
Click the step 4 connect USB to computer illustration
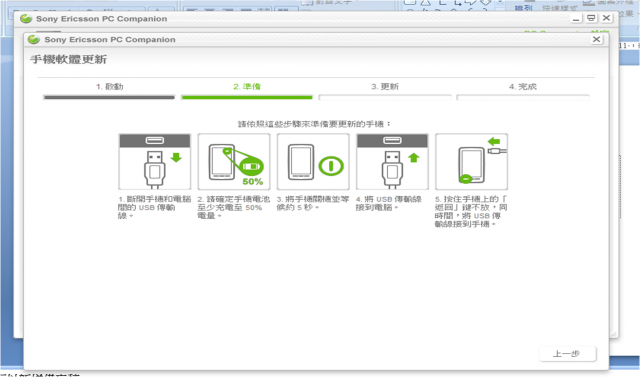point(392,161)
